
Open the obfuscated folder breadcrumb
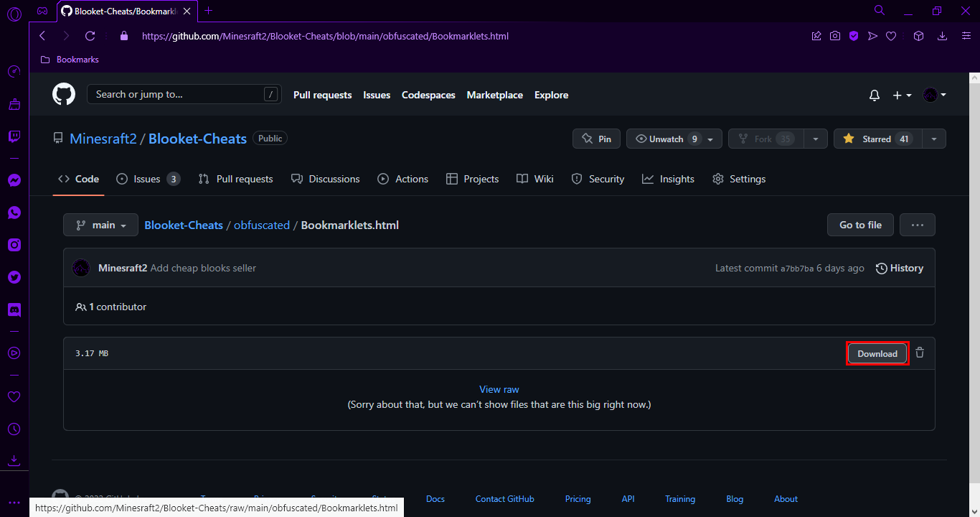(x=262, y=225)
